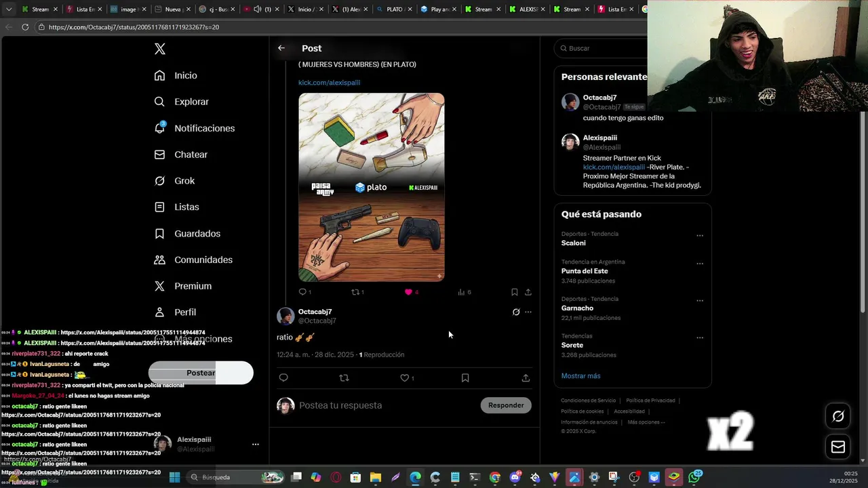Open Premium in sidebar
Viewport: 868px width, 488px height.
point(183,286)
